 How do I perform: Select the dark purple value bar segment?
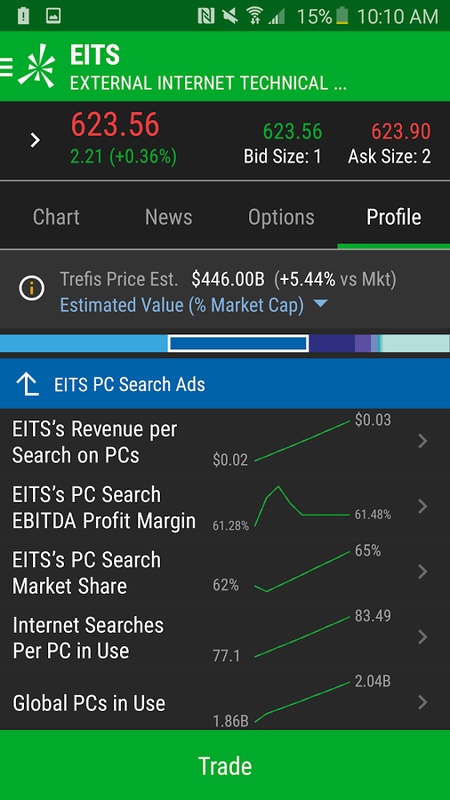pos(332,343)
